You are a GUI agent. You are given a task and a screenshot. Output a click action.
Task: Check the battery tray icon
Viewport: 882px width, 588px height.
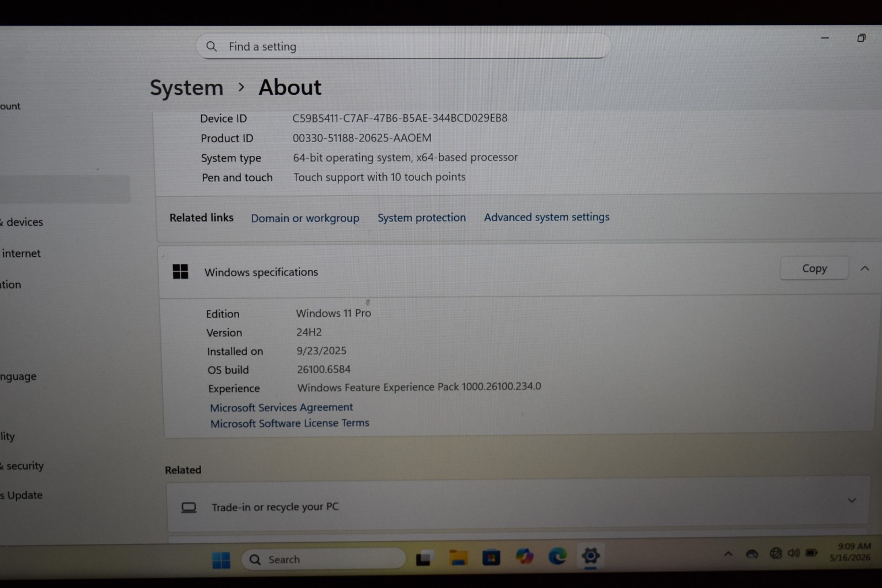point(811,552)
